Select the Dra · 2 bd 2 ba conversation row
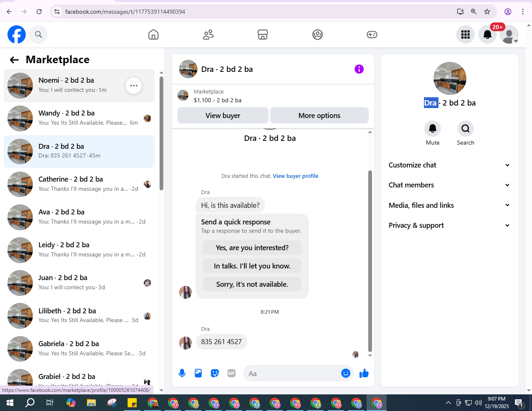The height and width of the screenshot is (411, 532). 79,151
